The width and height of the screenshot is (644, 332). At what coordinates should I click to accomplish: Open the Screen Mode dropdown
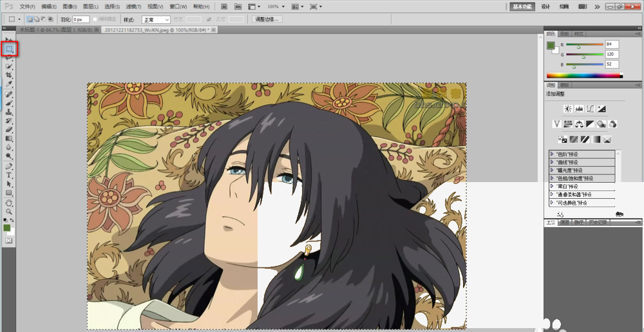pos(316,7)
